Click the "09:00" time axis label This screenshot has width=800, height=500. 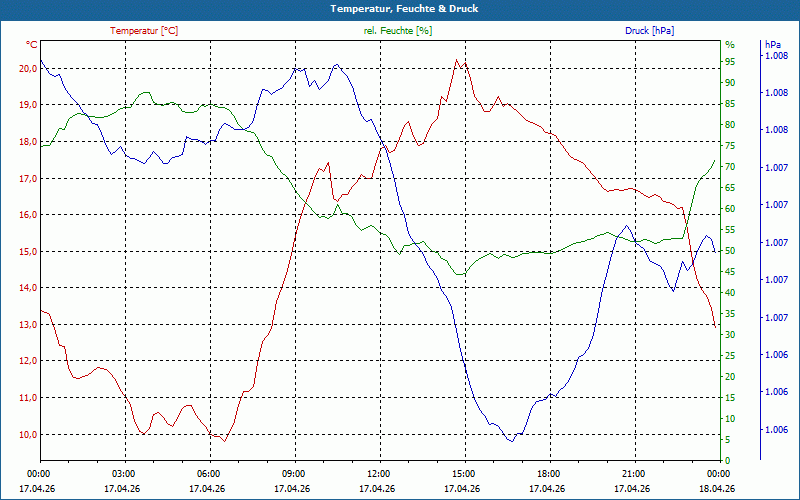click(x=292, y=473)
